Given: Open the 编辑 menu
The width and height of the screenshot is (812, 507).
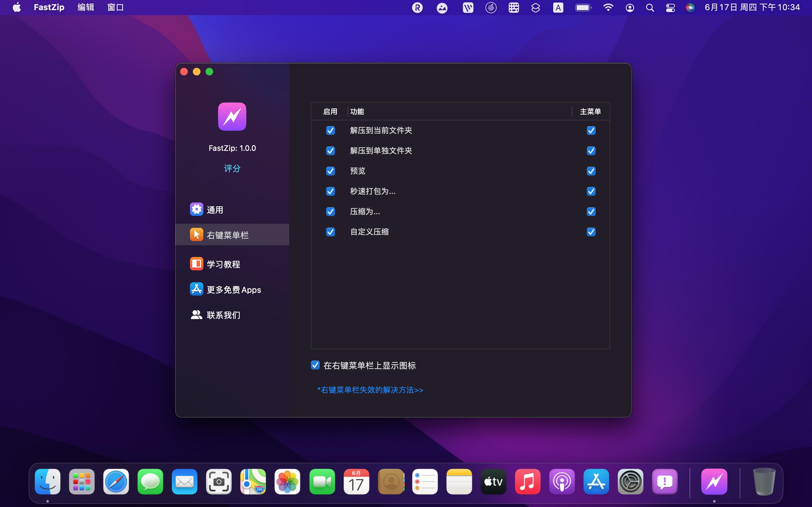Looking at the screenshot, I should pos(86,7).
